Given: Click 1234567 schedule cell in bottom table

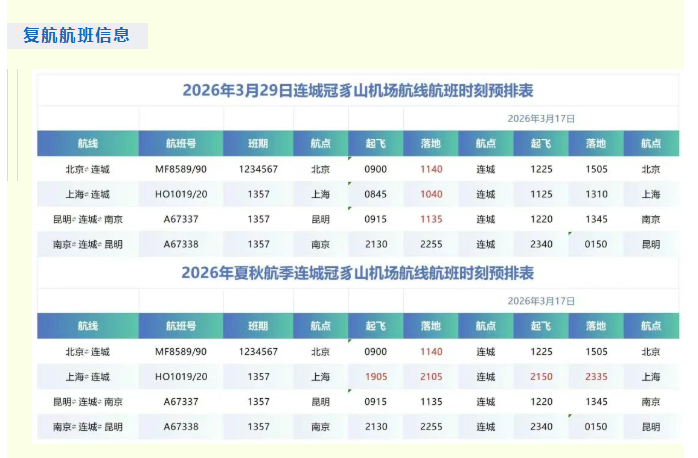Looking at the screenshot, I should click(x=258, y=352).
